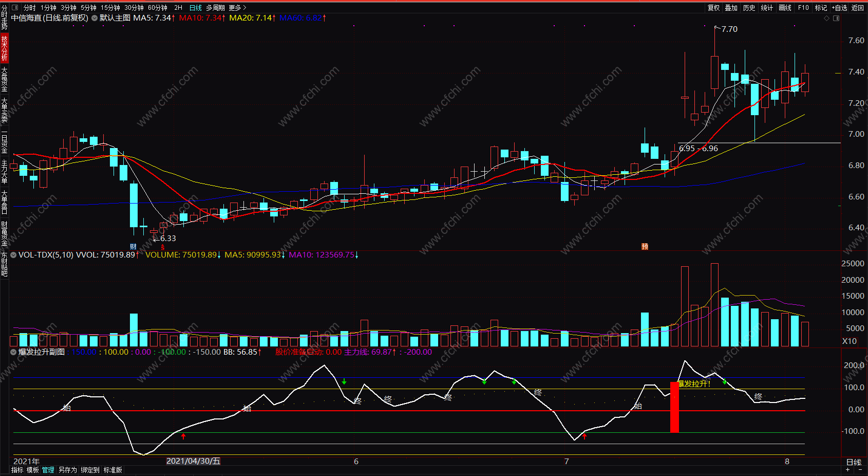Click the 6.33 low price label
This screenshot has width=868, height=476.
coord(168,239)
